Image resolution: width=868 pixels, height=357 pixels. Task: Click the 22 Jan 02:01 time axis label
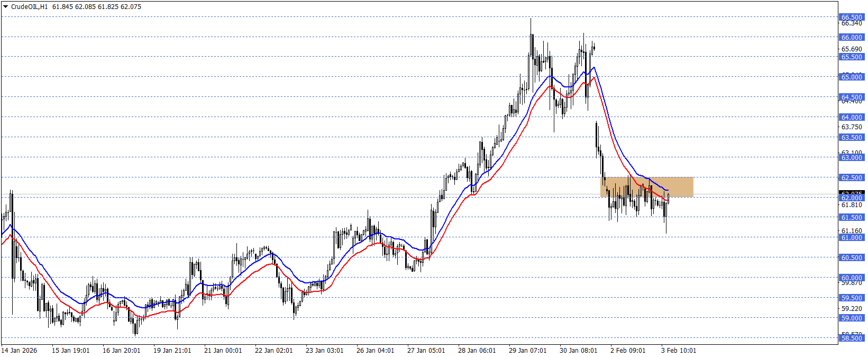pyautogui.click(x=273, y=350)
